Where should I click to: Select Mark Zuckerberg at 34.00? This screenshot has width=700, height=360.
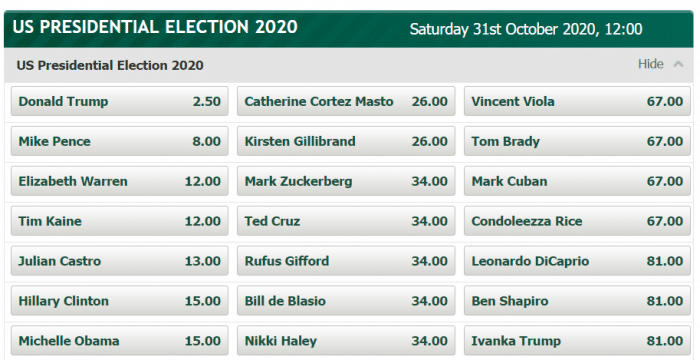point(346,181)
